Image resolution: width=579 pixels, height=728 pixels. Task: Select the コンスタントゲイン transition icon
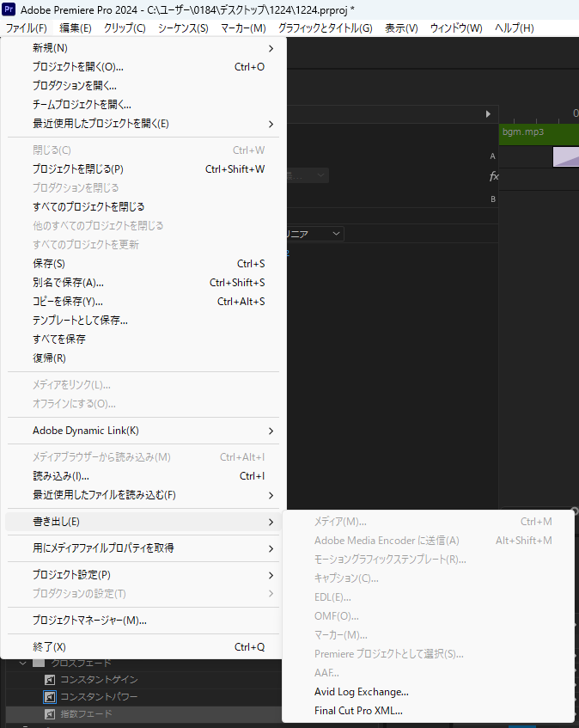50,679
